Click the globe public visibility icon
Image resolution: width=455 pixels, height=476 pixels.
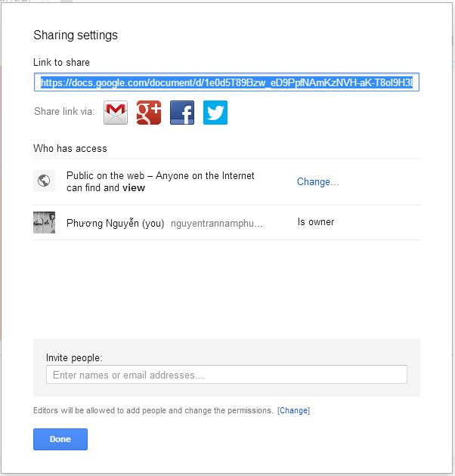coord(44,181)
